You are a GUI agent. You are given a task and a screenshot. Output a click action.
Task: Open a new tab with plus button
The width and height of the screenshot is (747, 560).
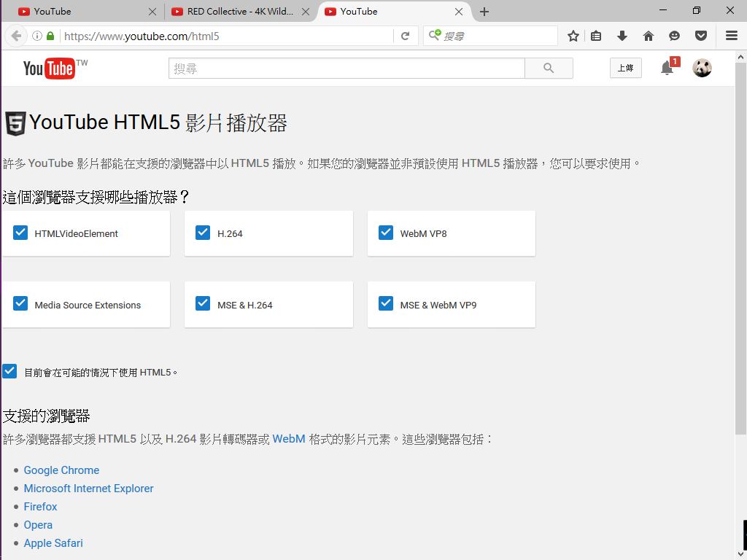[x=484, y=12]
